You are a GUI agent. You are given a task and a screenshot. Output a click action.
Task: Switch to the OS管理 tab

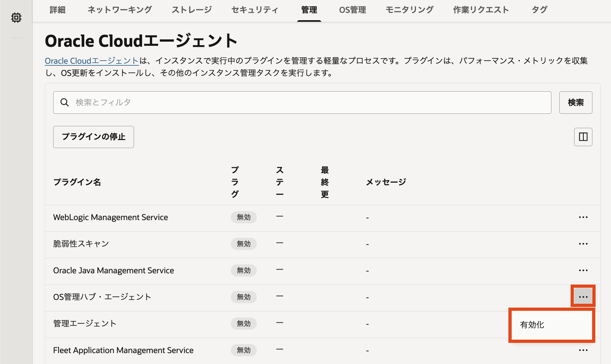pyautogui.click(x=352, y=10)
